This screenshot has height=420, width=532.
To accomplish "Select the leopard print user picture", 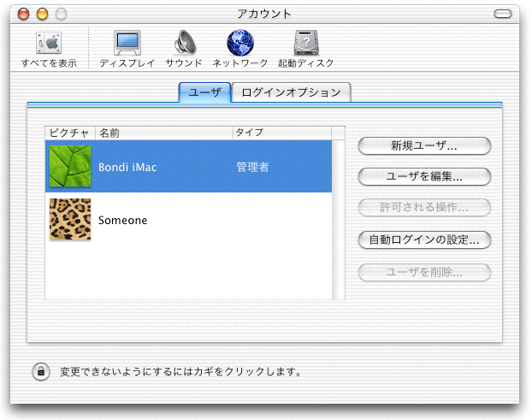I will 70,220.
